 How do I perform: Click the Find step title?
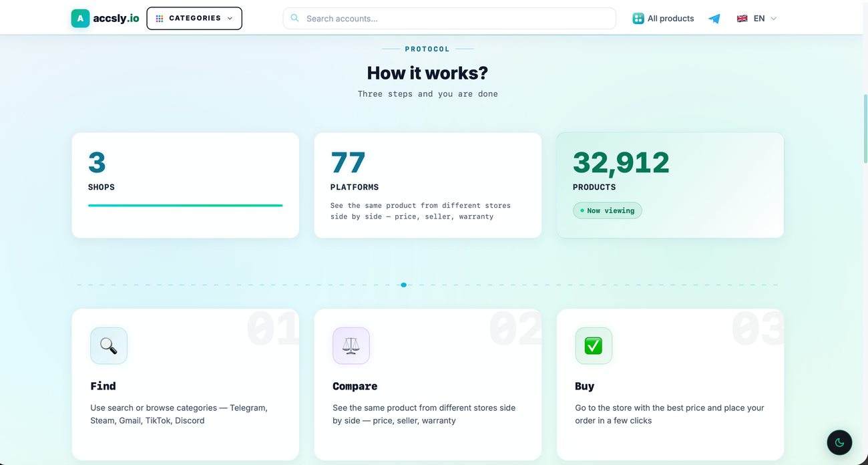tap(103, 386)
